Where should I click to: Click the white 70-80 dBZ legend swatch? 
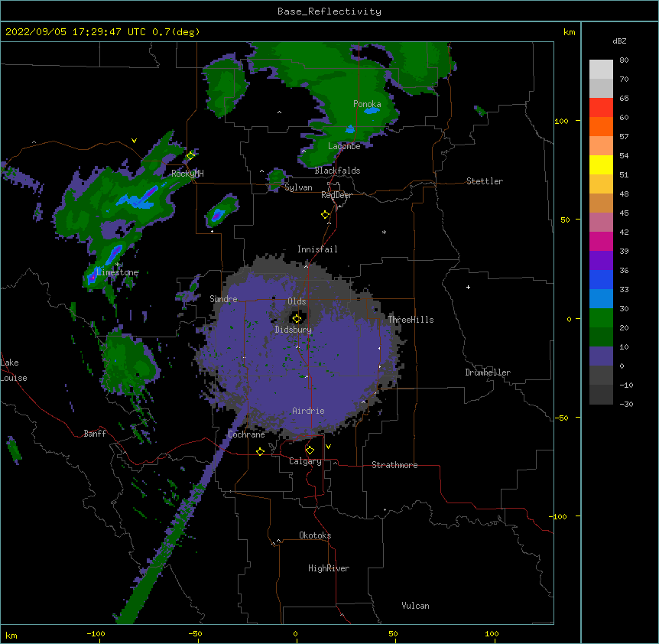coord(601,70)
